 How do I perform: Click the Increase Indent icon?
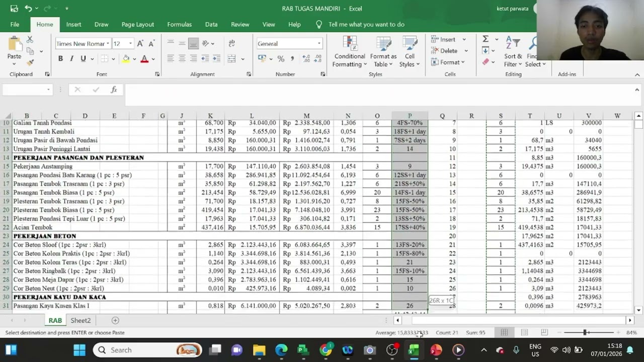(216, 59)
